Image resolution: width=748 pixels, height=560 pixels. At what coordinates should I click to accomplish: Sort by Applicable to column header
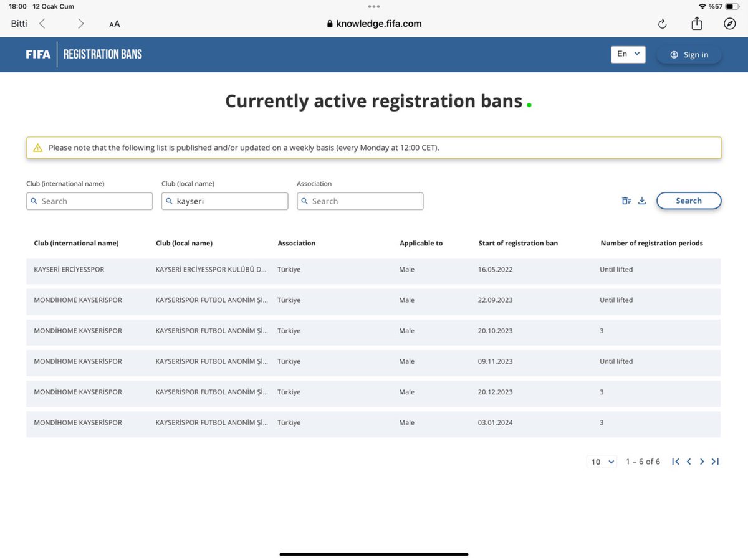pos(421,243)
